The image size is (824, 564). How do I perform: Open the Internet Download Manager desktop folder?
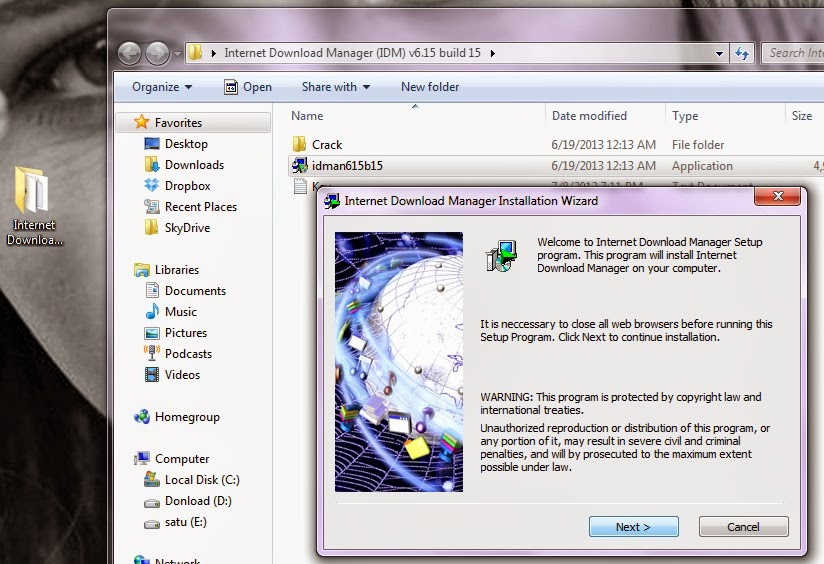point(34,206)
